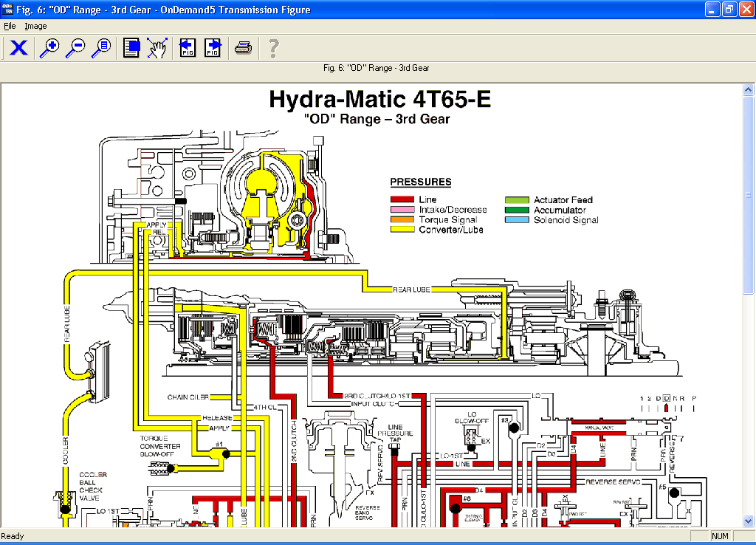The width and height of the screenshot is (756, 545).
Task: Click the #1 checkball in the diagram
Action: [x=226, y=454]
